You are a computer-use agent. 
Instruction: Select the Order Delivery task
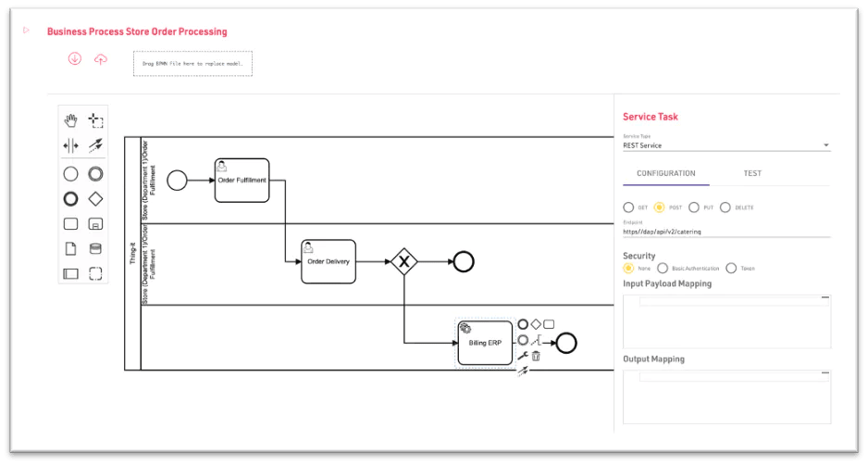(329, 261)
